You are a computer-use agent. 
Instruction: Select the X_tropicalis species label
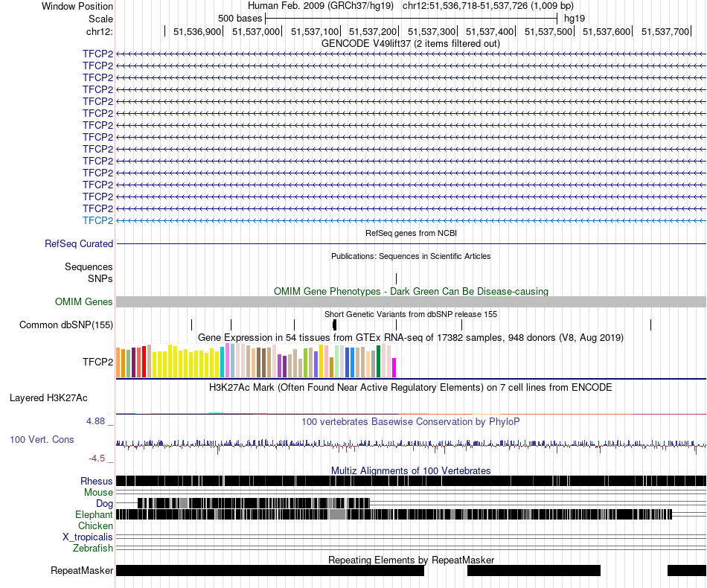click(88, 537)
